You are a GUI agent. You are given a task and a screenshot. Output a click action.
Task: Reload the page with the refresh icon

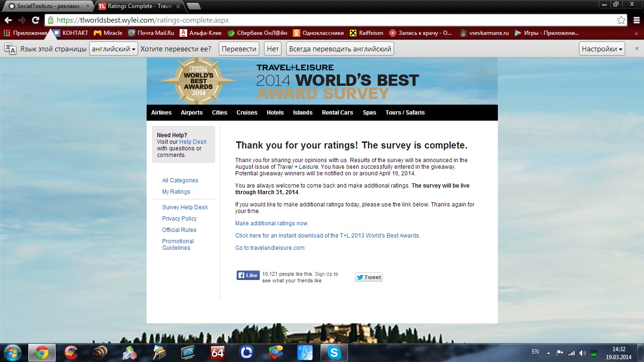pyautogui.click(x=35, y=20)
